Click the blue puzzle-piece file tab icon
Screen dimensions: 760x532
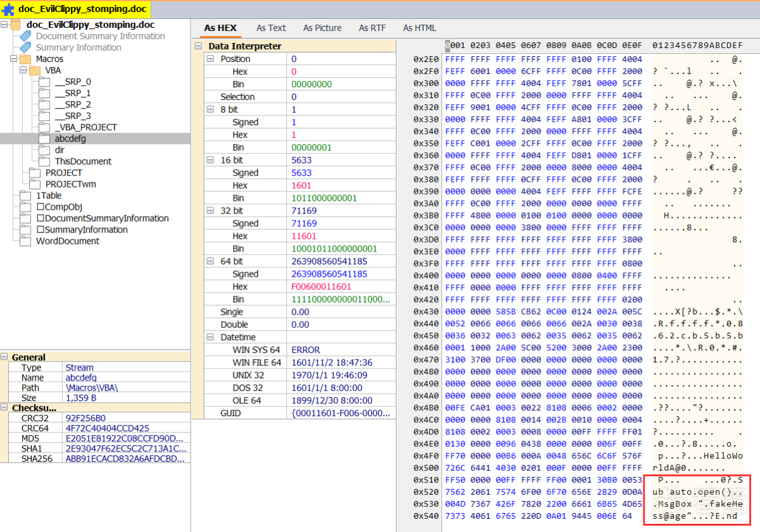[x=9, y=11]
